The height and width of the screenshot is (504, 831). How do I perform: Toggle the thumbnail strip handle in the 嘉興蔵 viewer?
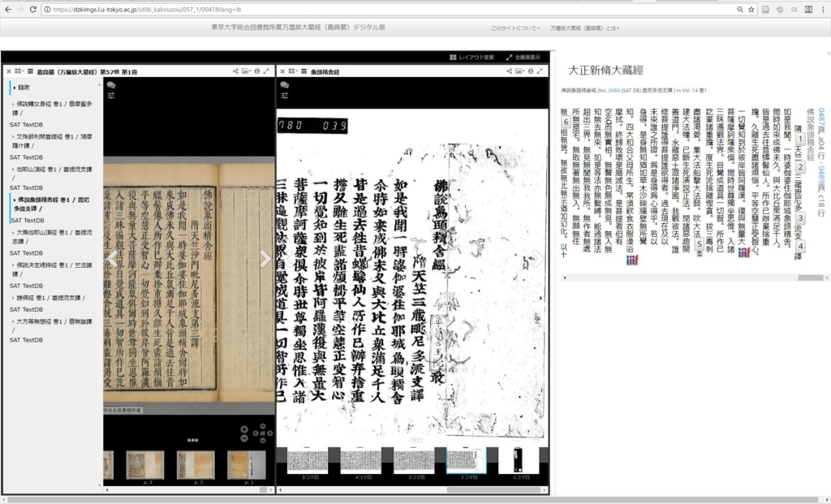point(192,440)
